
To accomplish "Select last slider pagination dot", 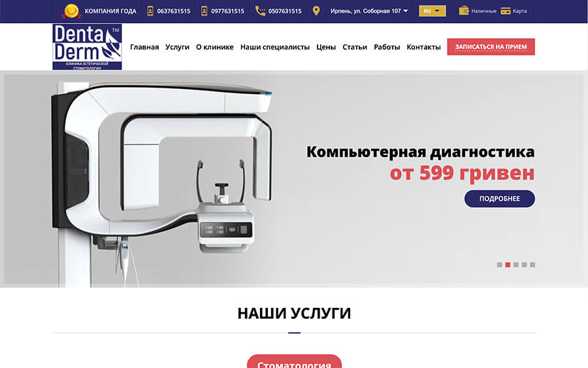I will 532,265.
